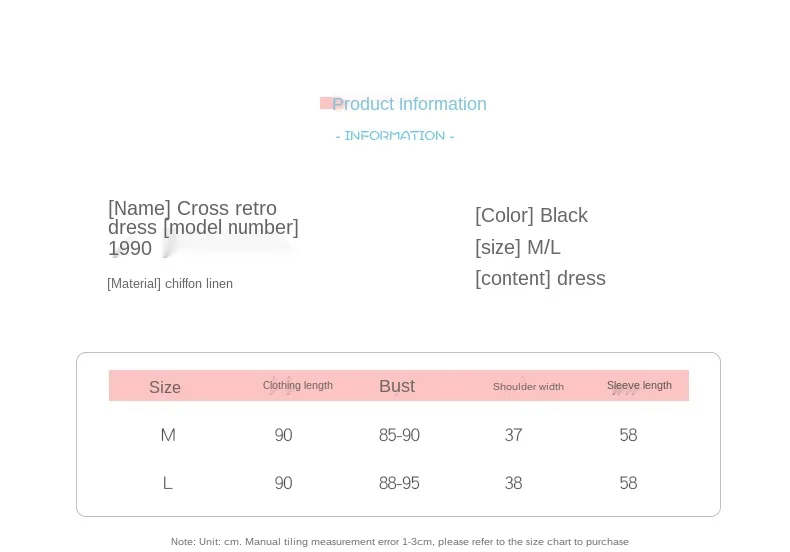Select the M size row label
The height and width of the screenshot is (552, 790).
[x=168, y=435]
